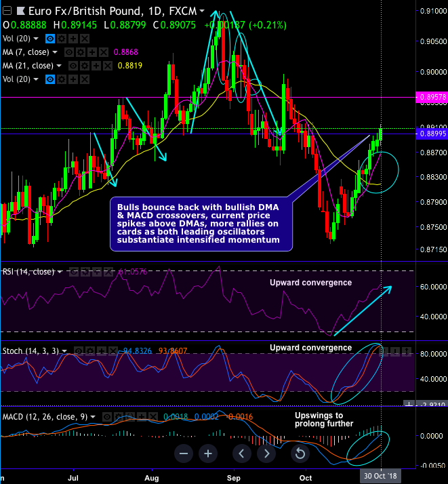Open Stoch (14, 3, 3) settings gear

pyautogui.click(x=90, y=351)
